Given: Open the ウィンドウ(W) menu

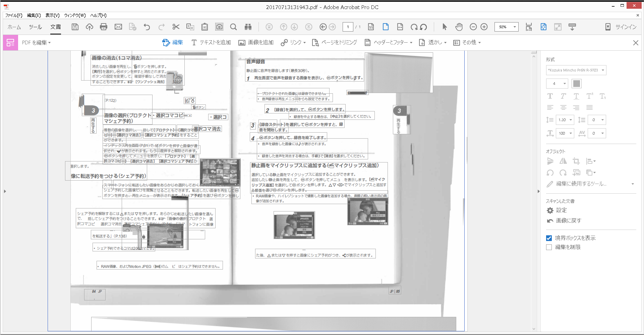Looking at the screenshot, I should coord(75,15).
